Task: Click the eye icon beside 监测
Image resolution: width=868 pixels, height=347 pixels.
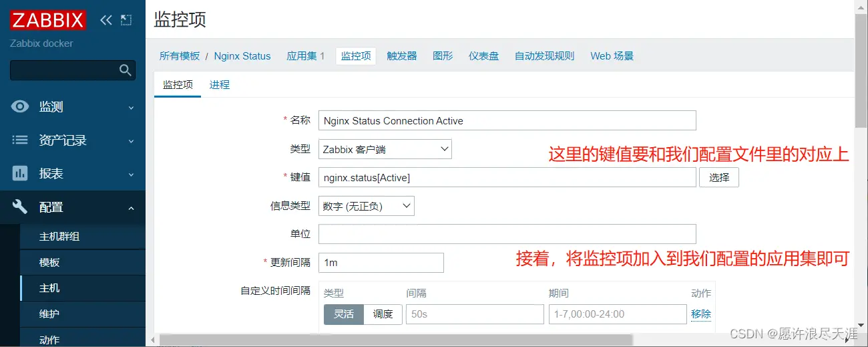Action: click(x=21, y=107)
